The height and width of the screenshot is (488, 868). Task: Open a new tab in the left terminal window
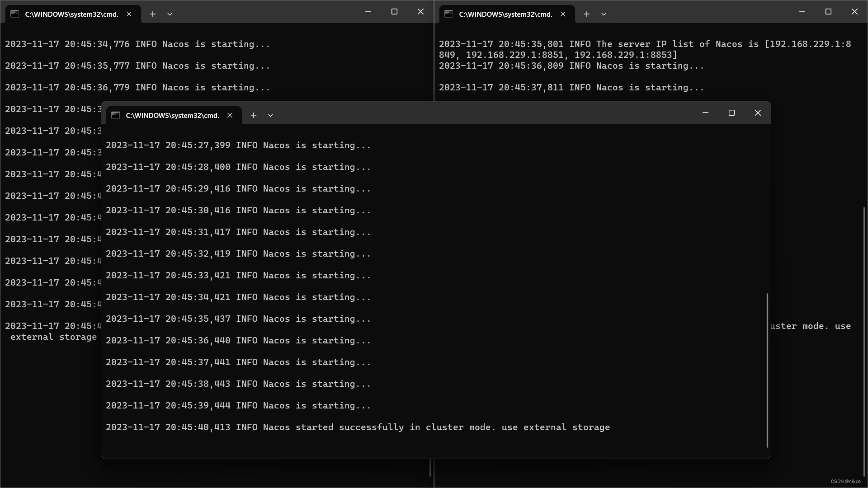(x=153, y=14)
